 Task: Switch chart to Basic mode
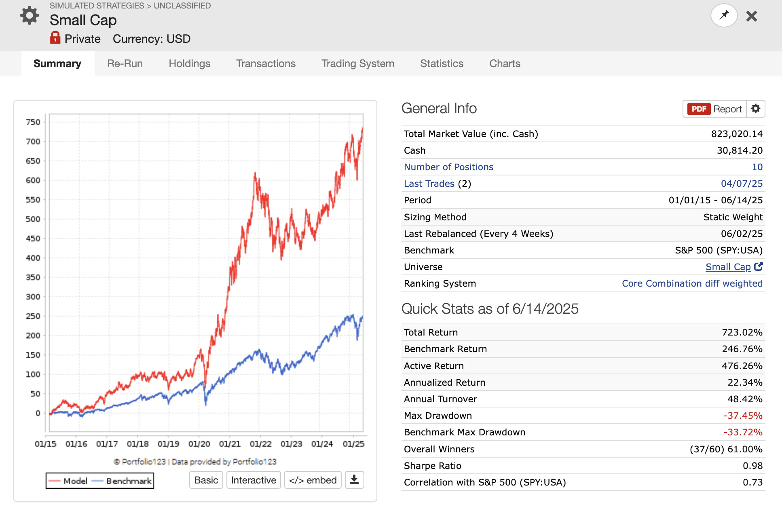point(206,480)
